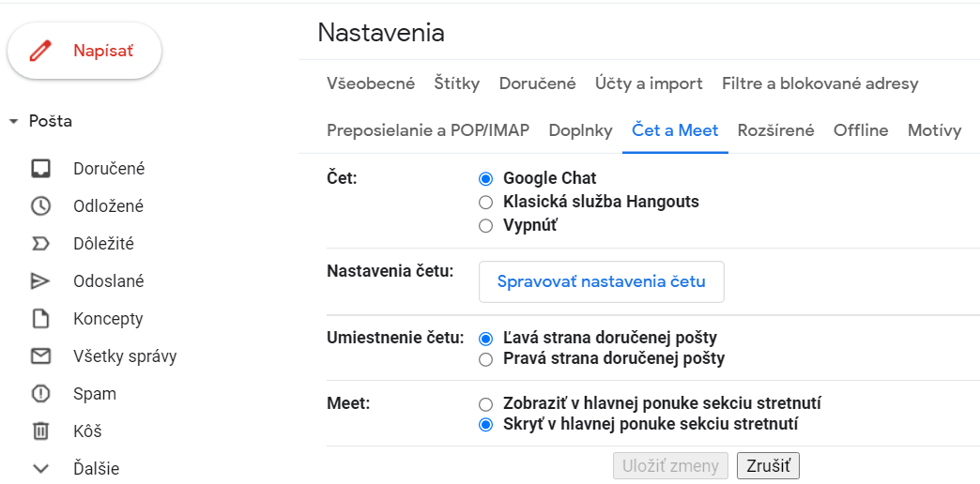Screen dimensions: 980x484
Task: Select Klasická služba Hangouts radio option
Action: (x=485, y=202)
